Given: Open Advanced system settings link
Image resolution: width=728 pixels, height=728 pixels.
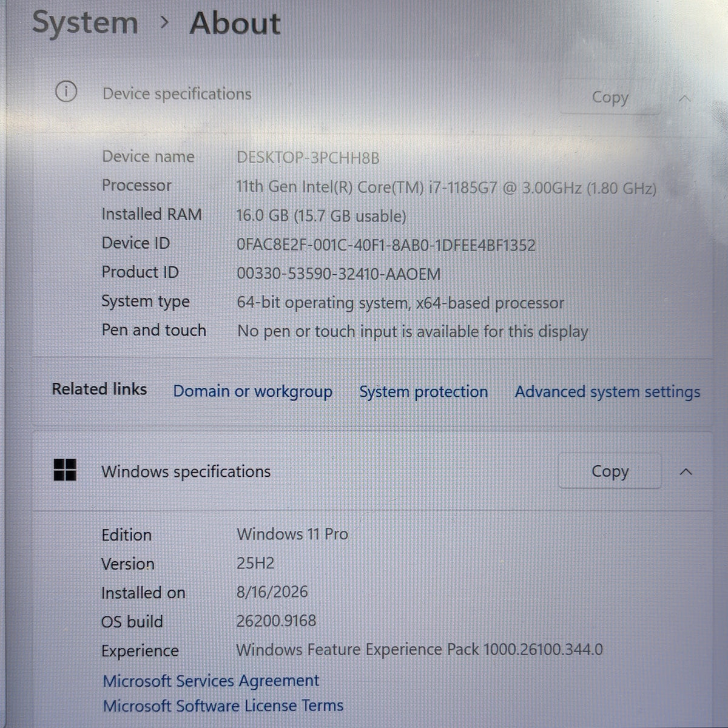Looking at the screenshot, I should pyautogui.click(x=607, y=392).
